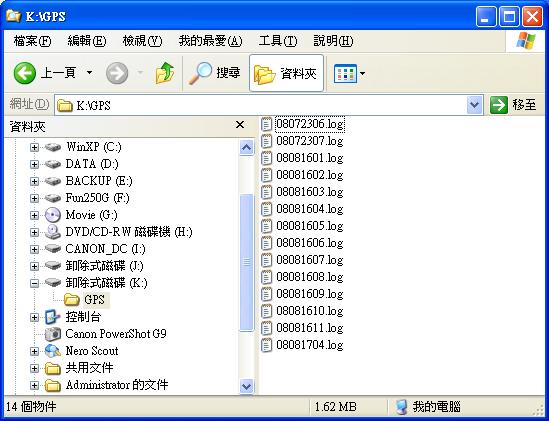549x421 pixels.
Task: Open the back history dropdown arrow
Action: 90,73
